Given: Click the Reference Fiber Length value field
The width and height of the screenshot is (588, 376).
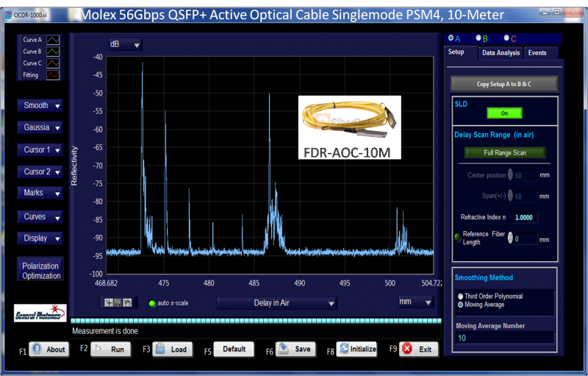Looking at the screenshot, I should tap(526, 238).
